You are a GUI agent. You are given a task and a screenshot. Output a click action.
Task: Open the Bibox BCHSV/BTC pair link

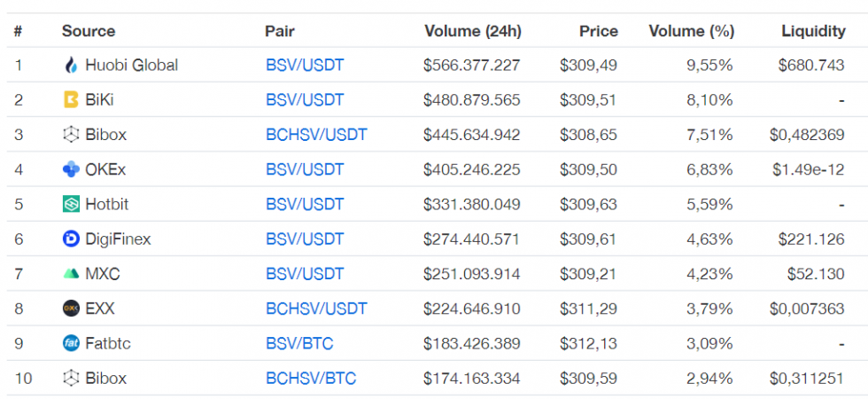point(311,379)
